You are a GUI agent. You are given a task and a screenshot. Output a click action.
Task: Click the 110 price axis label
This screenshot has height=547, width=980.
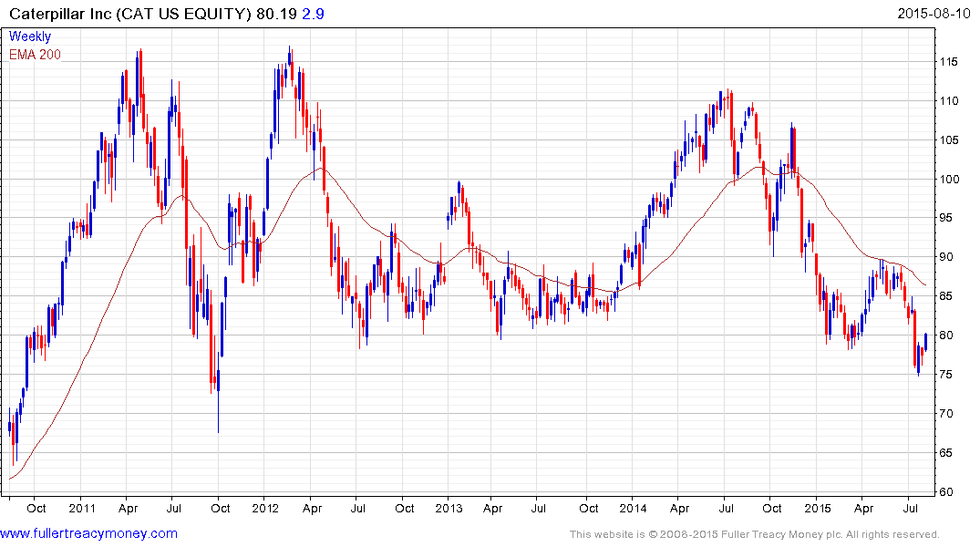949,100
